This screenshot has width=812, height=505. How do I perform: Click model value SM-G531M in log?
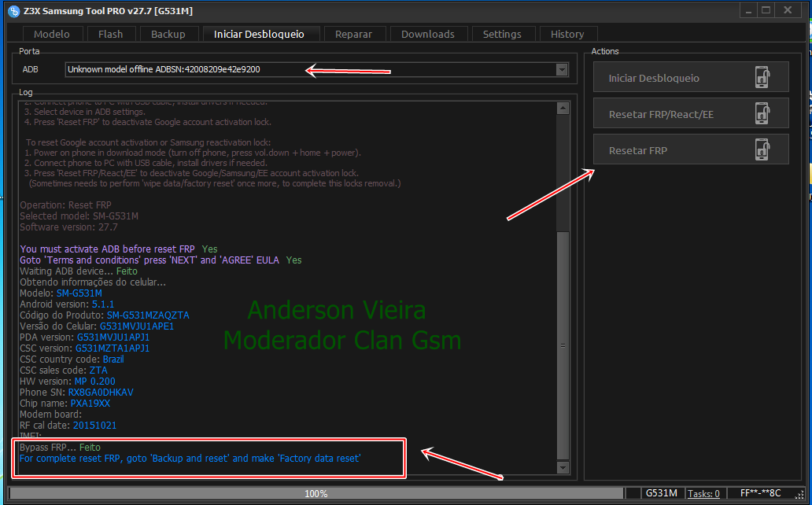[x=79, y=293]
